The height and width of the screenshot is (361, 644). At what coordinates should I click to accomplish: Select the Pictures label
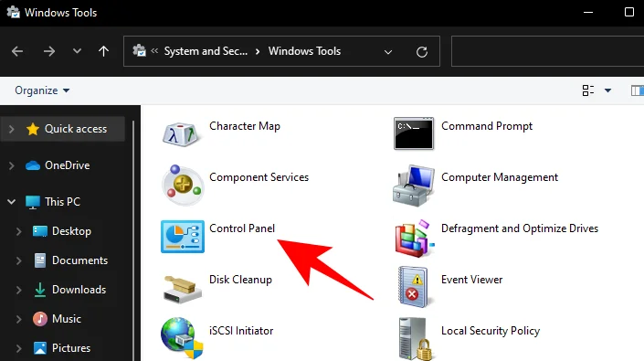(x=71, y=348)
